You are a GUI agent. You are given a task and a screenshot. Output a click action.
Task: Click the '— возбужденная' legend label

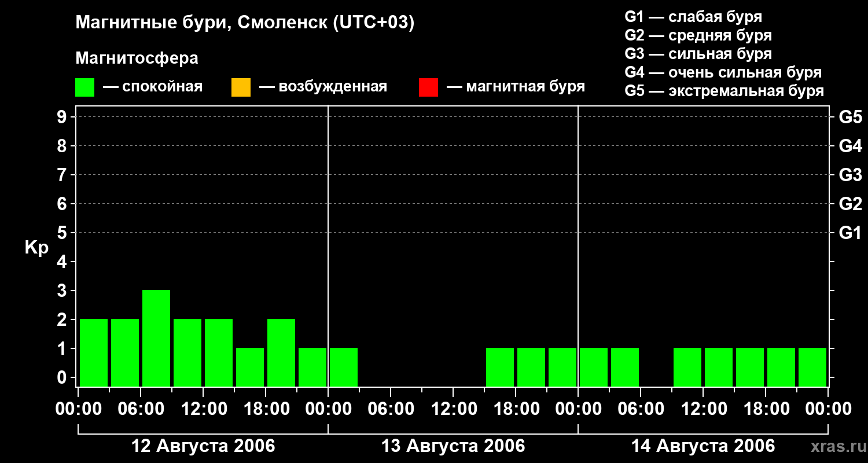pos(323,87)
